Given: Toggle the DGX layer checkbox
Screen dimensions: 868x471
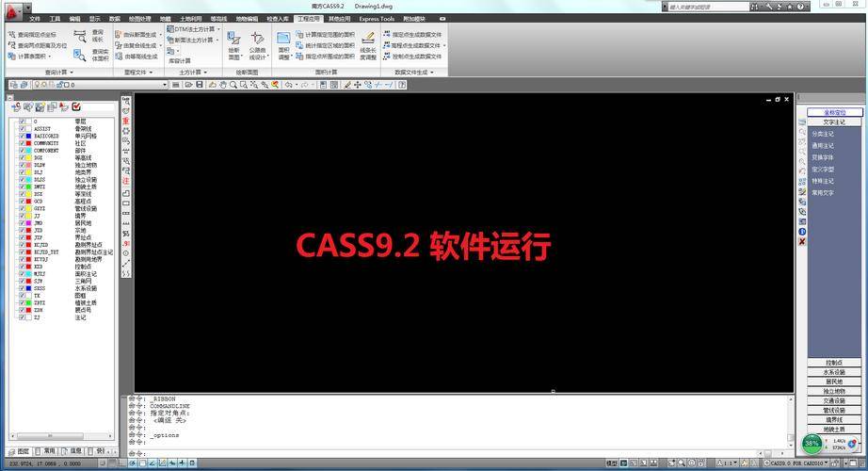Looking at the screenshot, I should click(x=23, y=158).
